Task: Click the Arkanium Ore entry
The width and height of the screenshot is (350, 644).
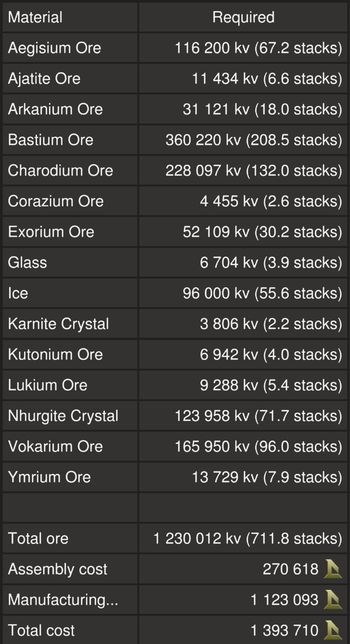Action: tap(55, 109)
